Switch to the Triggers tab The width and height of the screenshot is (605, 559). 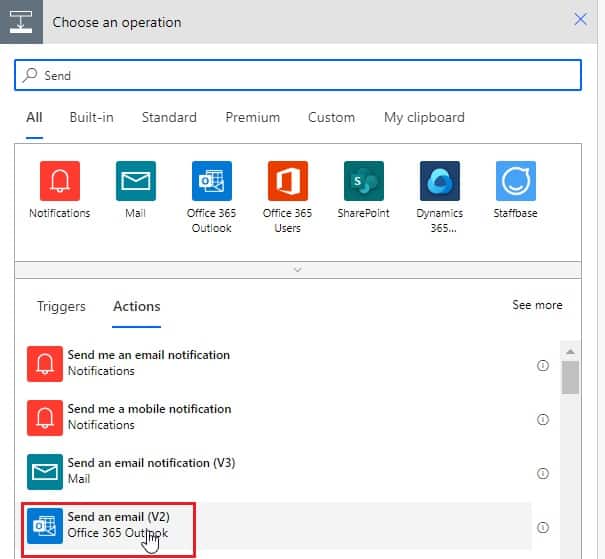61,306
